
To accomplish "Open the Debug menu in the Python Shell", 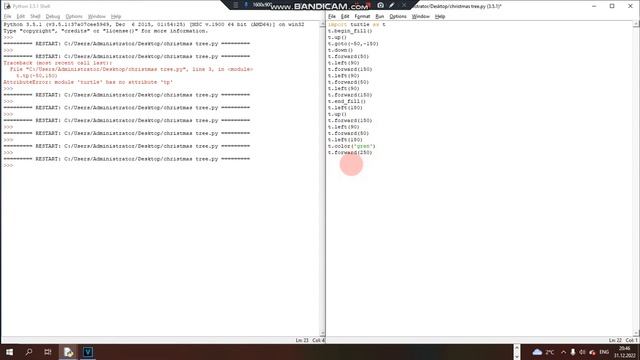I will tap(53, 16).
